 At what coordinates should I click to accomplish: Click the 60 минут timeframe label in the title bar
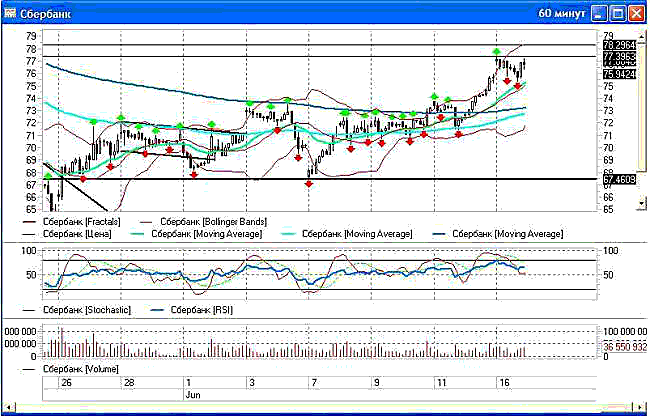point(562,13)
